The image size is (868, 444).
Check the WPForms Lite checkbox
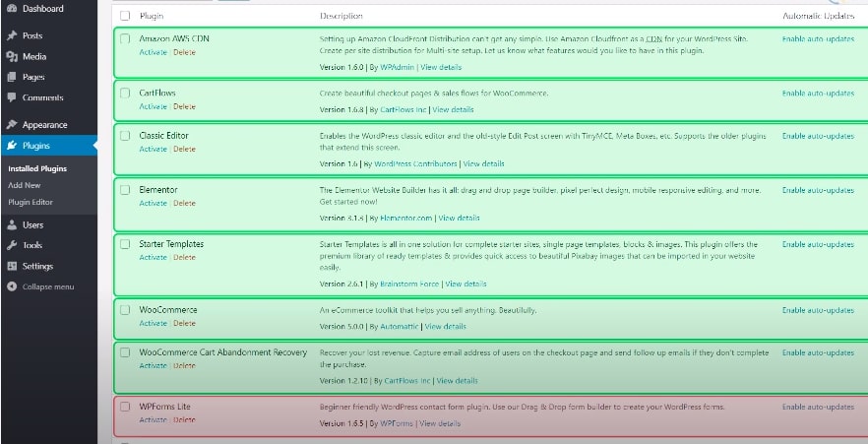[x=125, y=407]
